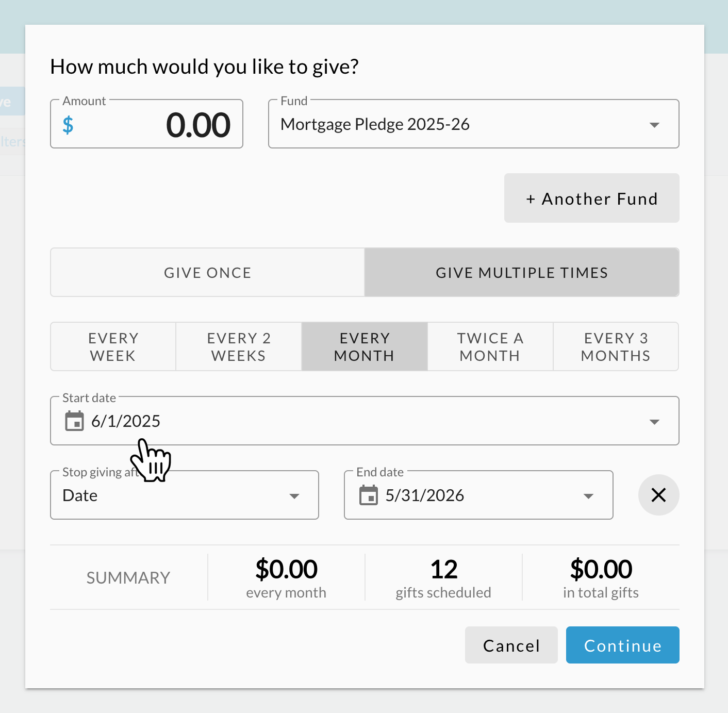The width and height of the screenshot is (728, 713).
Task: Remove end date with the X button
Action: coord(658,495)
